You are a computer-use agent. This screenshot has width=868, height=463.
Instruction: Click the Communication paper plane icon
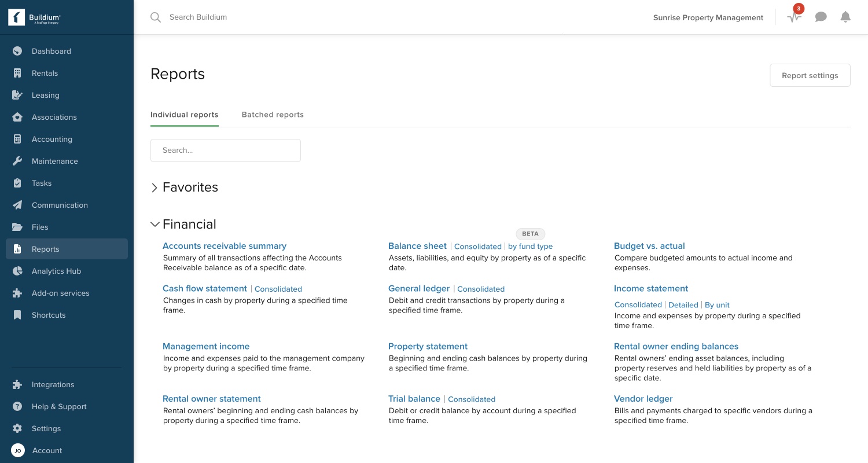17,205
